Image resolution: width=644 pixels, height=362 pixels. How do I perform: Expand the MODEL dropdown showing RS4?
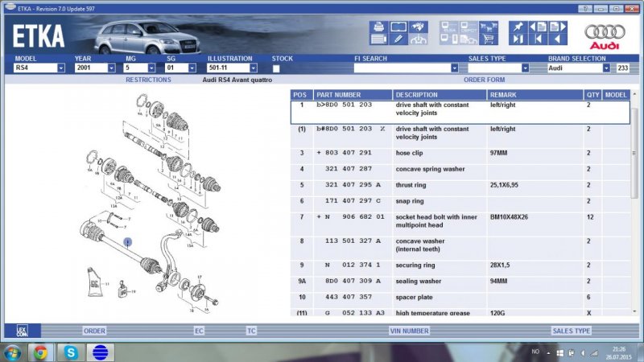pos(60,68)
